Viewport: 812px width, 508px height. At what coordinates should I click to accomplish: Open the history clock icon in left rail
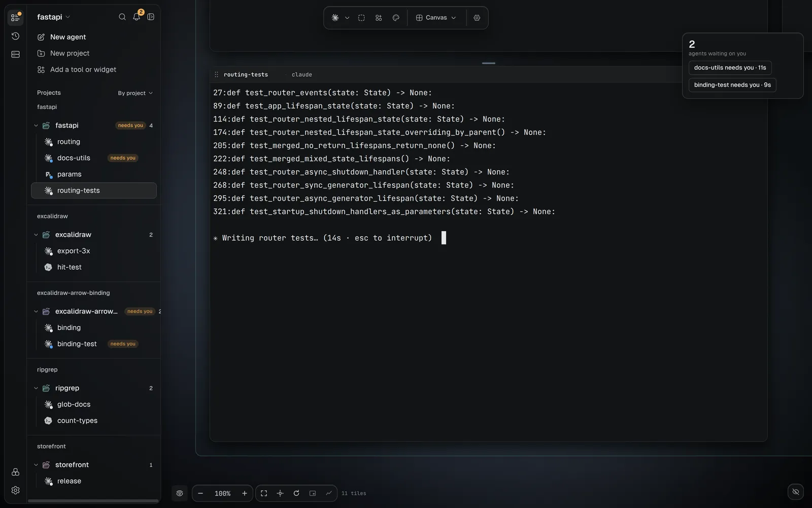[15, 36]
